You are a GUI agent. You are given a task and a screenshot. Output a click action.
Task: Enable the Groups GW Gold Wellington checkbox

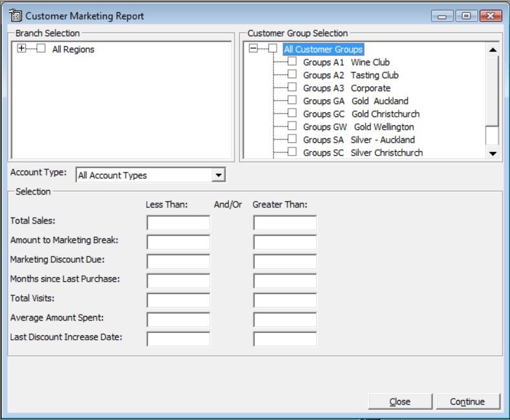(292, 126)
